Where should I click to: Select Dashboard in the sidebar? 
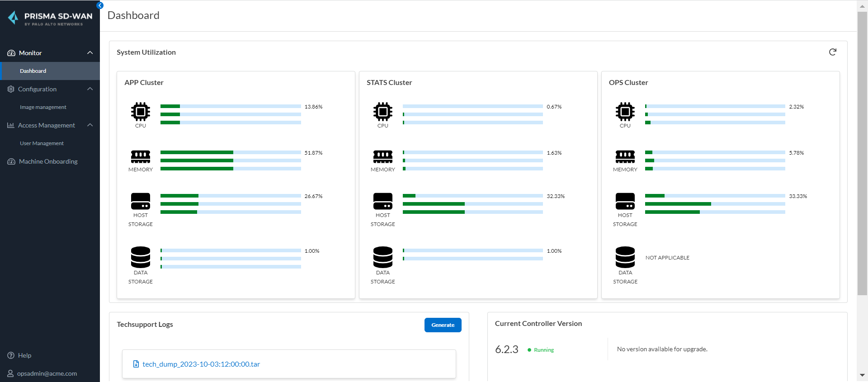33,71
